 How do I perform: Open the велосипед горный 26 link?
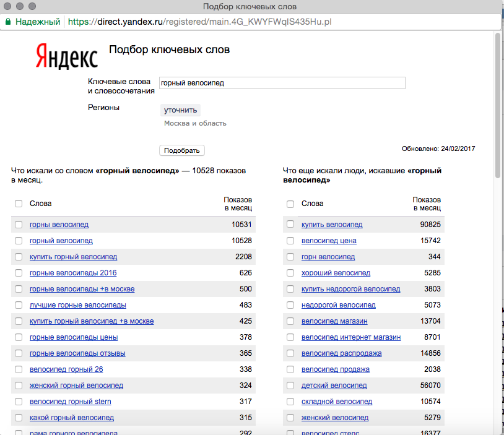(x=66, y=369)
